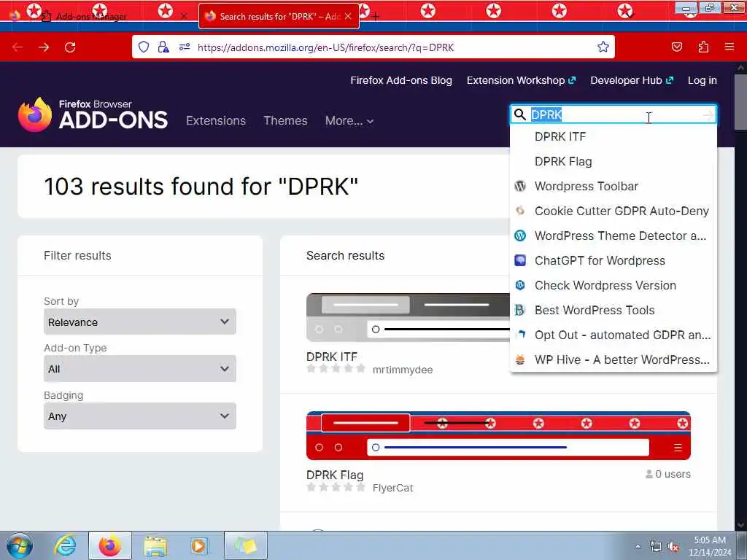Open the Add-on Type dropdown
The width and height of the screenshot is (747, 560).
coord(139,368)
